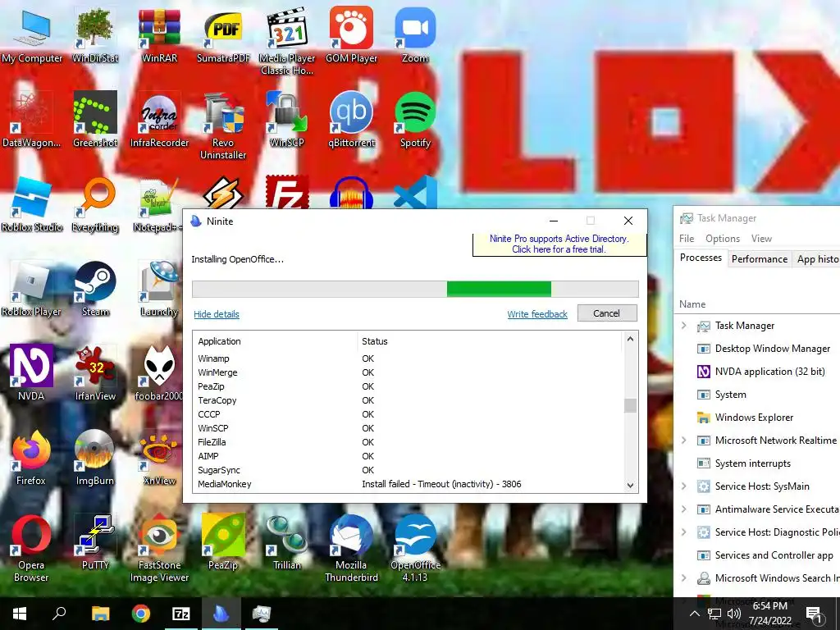Open the WinDirStat desktop shortcut
Viewport: 840px width, 630px height.
95,34
